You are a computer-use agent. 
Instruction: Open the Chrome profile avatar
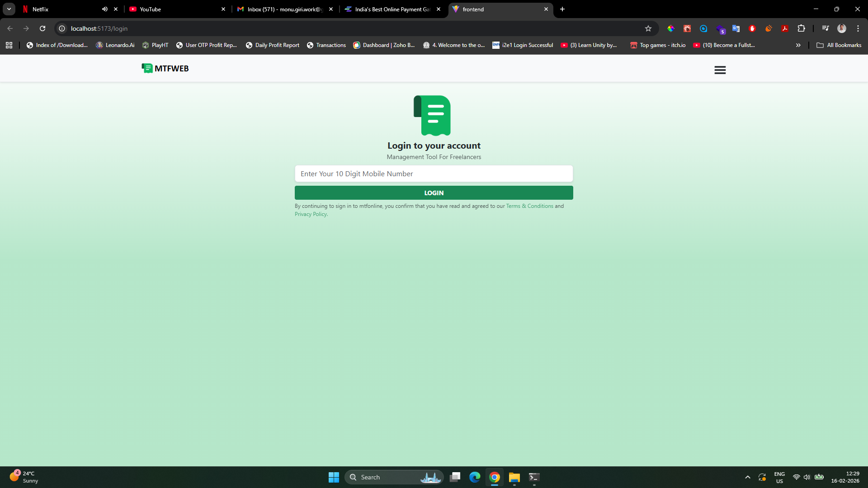[841, 28]
